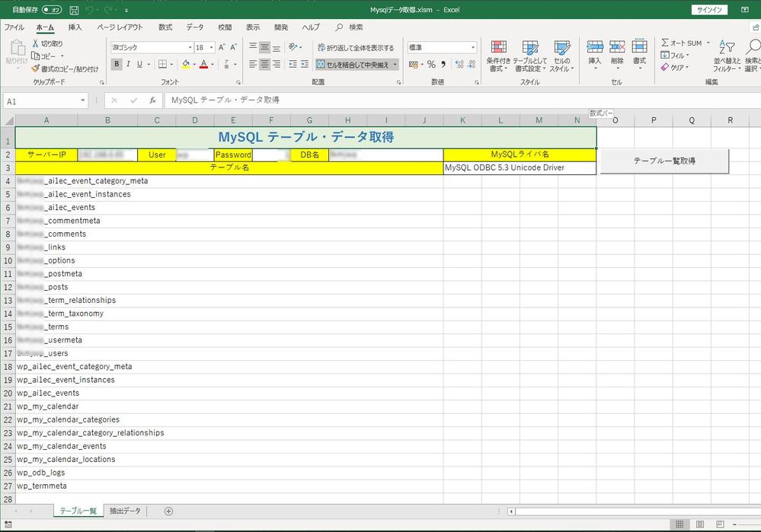Open the font name dropdown

[190, 47]
